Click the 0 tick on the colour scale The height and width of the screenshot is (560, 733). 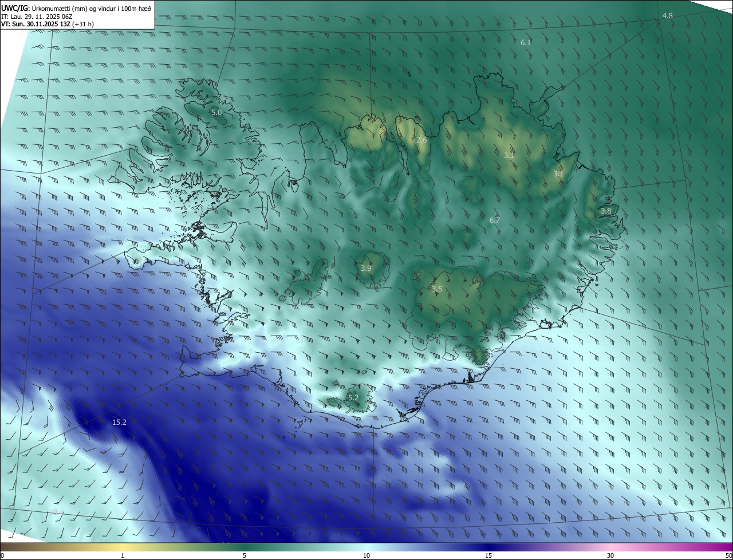tap(2, 555)
